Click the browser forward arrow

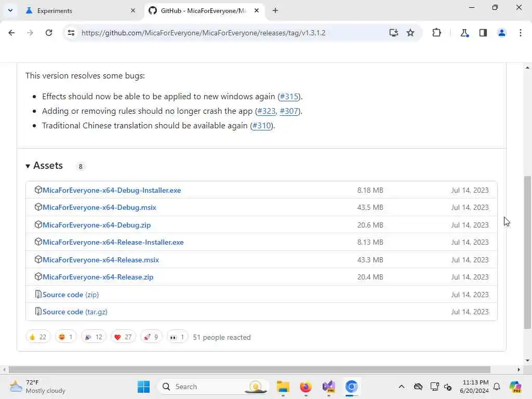pyautogui.click(x=30, y=33)
